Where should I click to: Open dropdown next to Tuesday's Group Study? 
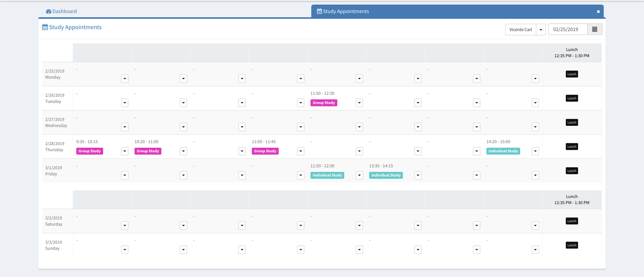click(x=359, y=103)
